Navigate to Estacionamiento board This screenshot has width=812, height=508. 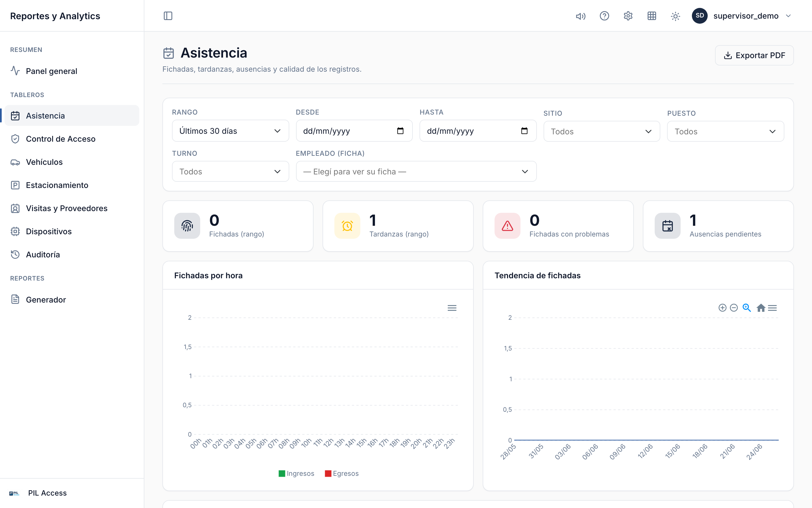72,185
